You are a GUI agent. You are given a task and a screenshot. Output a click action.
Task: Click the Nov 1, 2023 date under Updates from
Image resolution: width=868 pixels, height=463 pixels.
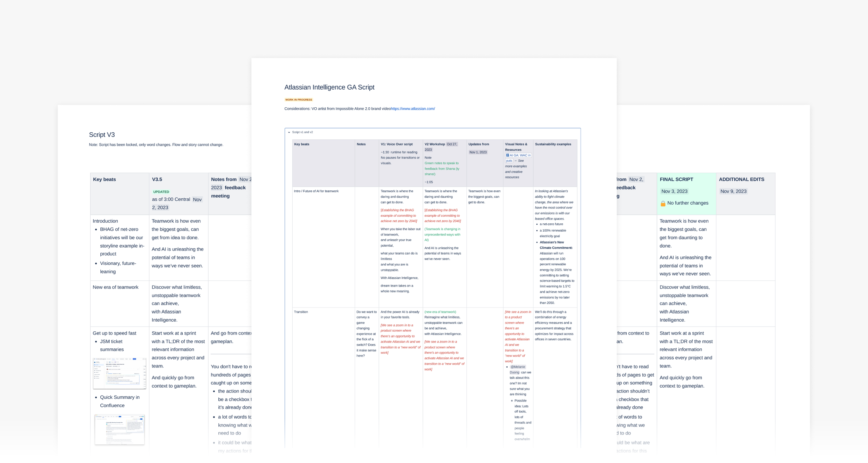pyautogui.click(x=478, y=152)
